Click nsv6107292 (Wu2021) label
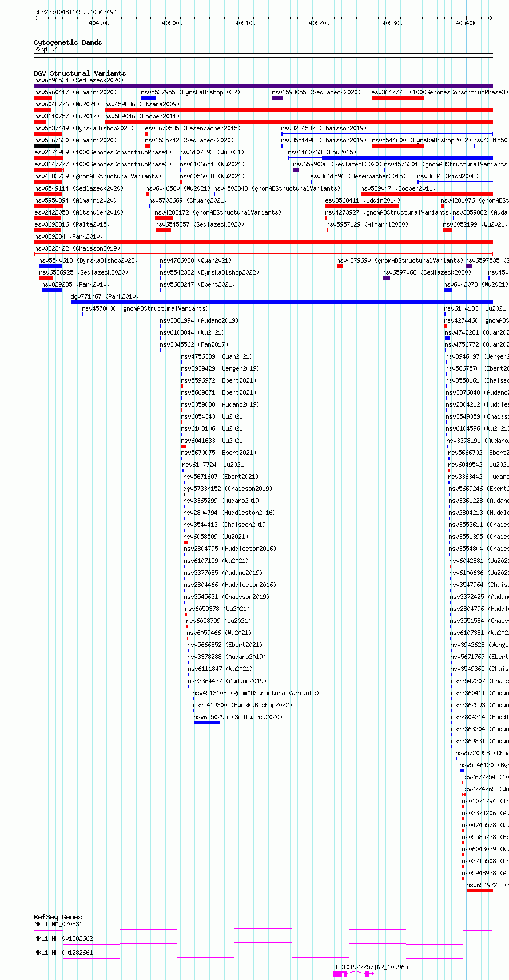 point(212,152)
